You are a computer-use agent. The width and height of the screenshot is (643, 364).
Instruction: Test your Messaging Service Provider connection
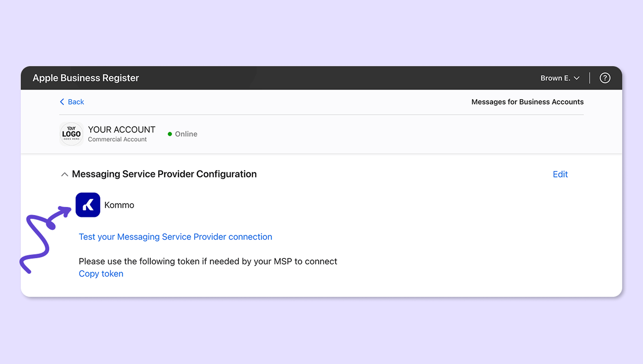point(175,237)
